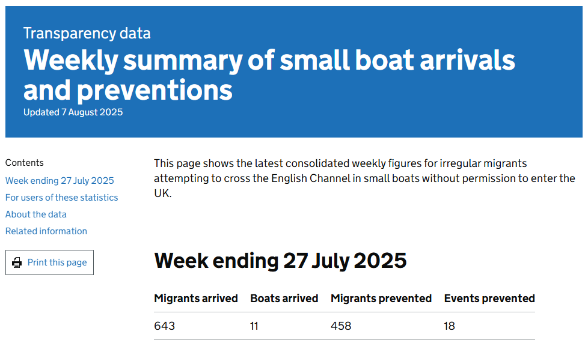Click the Updated 7 August 2025 text
Viewport: 588px width, 364px height.
(x=73, y=112)
